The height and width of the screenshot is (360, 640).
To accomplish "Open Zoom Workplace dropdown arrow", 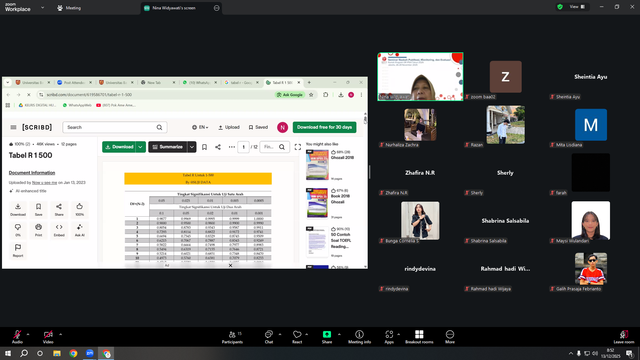I will (42, 7).
